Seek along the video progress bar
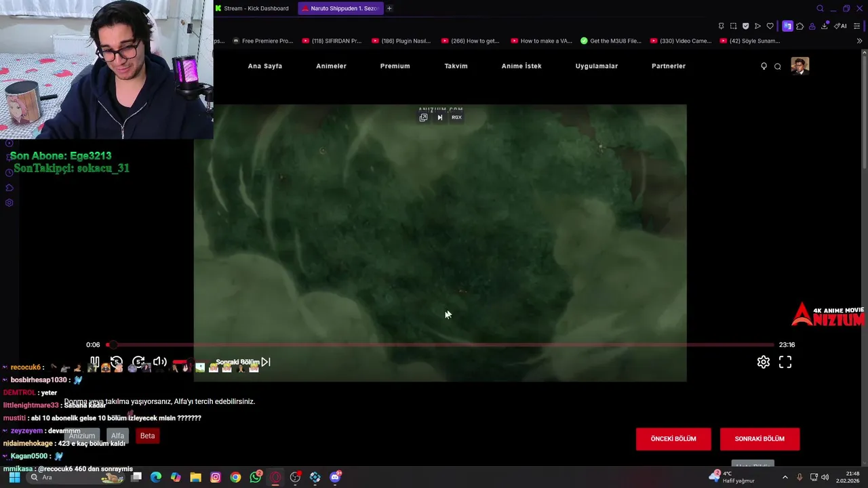The width and height of the screenshot is (868, 488). click(440, 345)
